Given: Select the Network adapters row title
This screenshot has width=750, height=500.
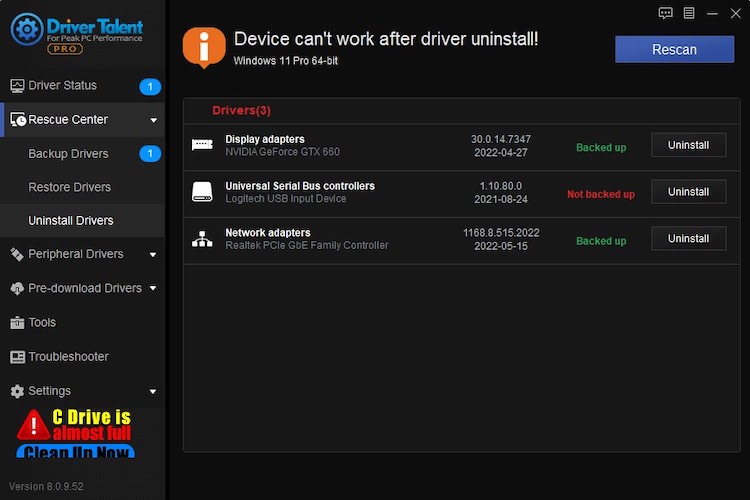Looking at the screenshot, I should 268,233.
